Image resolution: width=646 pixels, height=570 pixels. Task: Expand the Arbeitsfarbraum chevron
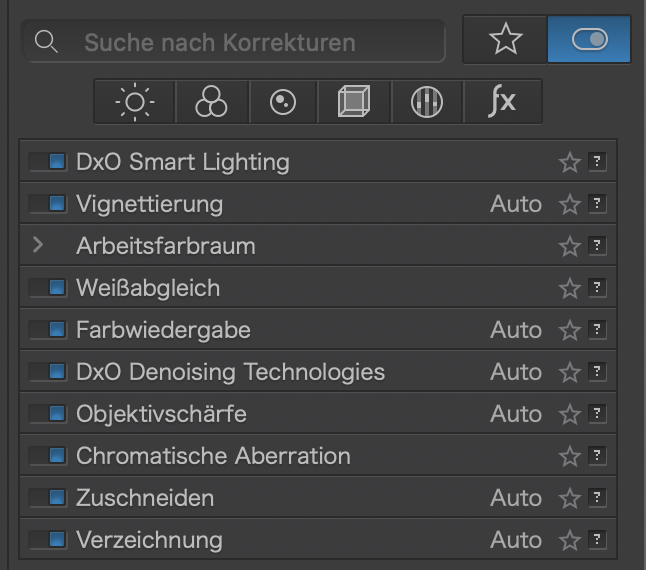[38, 245]
